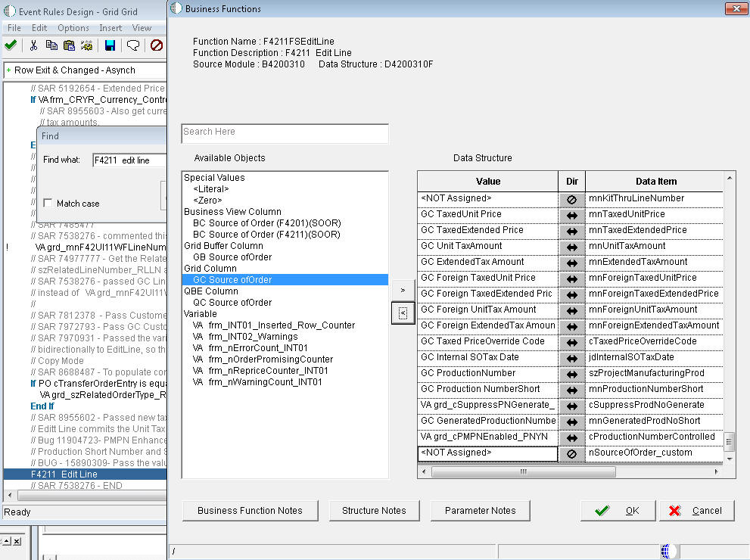This screenshot has width=750, height=560.
Task: Click the F4211 Edit Line event rule row
Action: (85, 474)
